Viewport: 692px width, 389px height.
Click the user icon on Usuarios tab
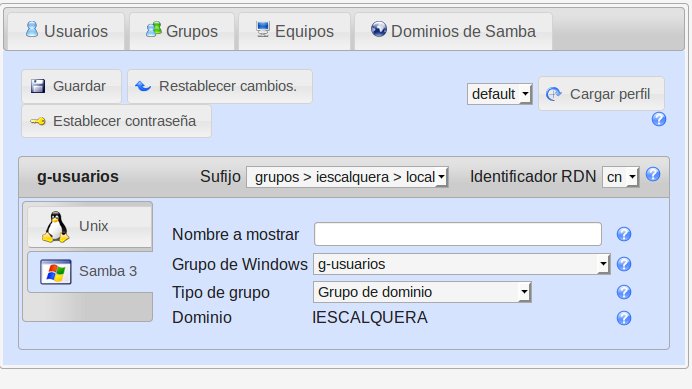[x=32, y=29]
